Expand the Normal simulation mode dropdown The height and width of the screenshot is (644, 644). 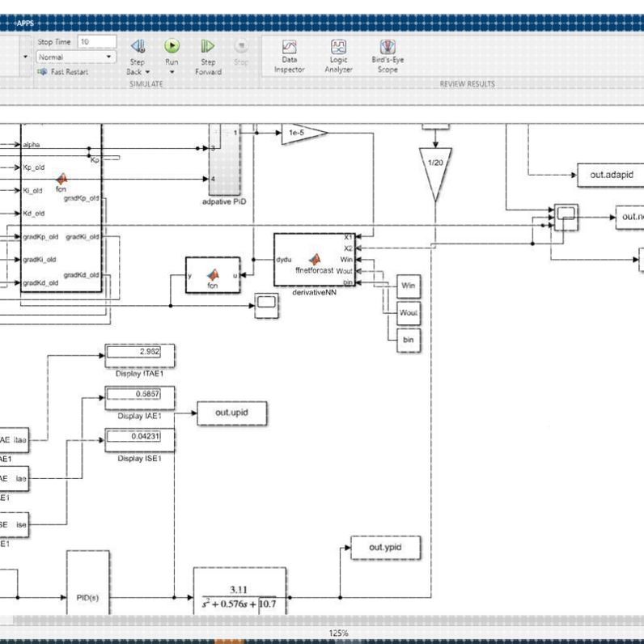click(x=76, y=57)
